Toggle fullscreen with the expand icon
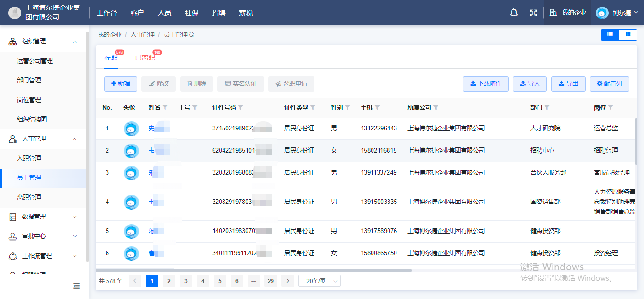Screen dimensions: 644x299 click(534, 13)
